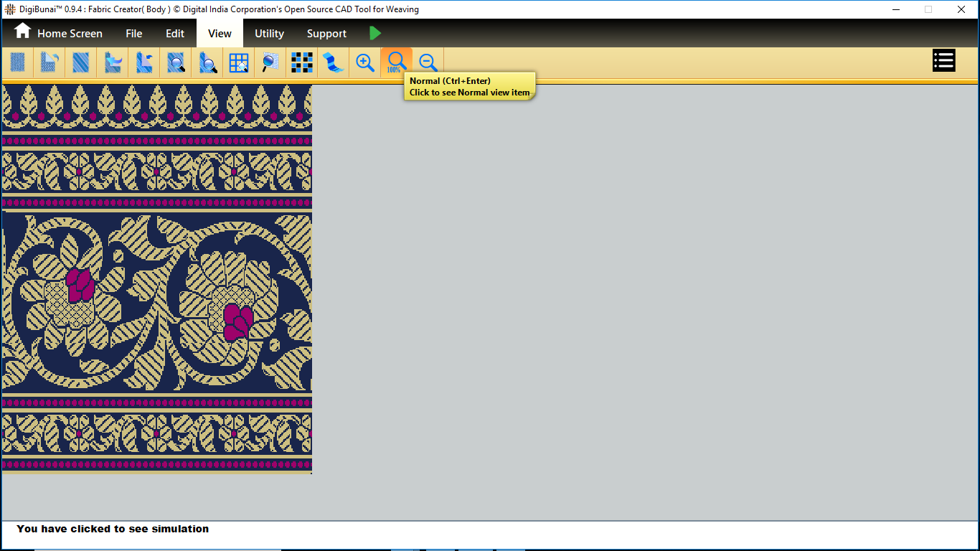980x551 pixels.
Task: Click the first dotted fabric view icon
Action: pyautogui.click(x=18, y=63)
